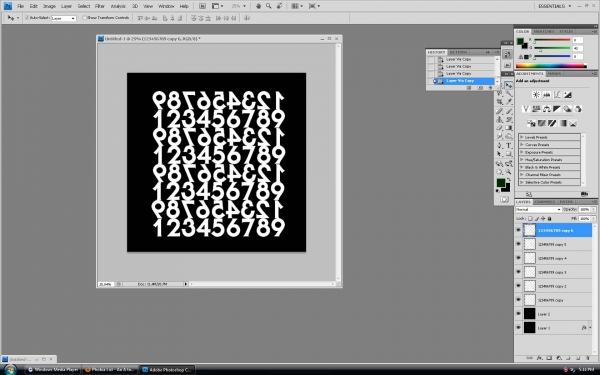Click the Zoom tool in application bar
The width and height of the screenshot is (600, 375).
tap(269, 6)
